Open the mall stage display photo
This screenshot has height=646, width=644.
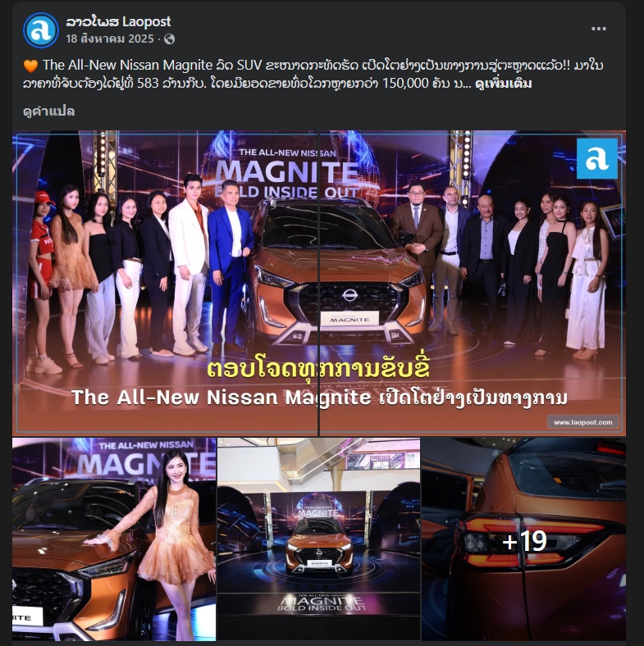tap(318, 539)
